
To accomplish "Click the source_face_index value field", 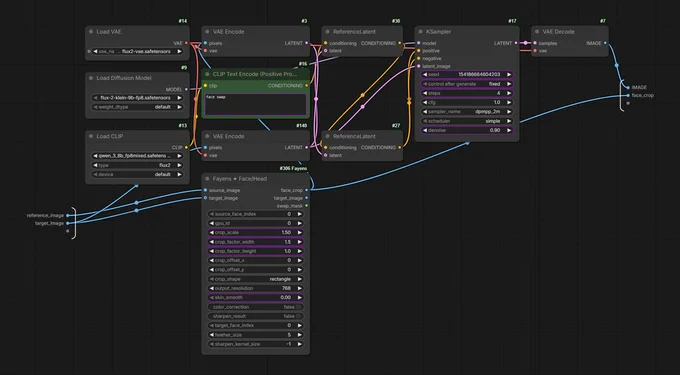I will pyautogui.click(x=255, y=214).
